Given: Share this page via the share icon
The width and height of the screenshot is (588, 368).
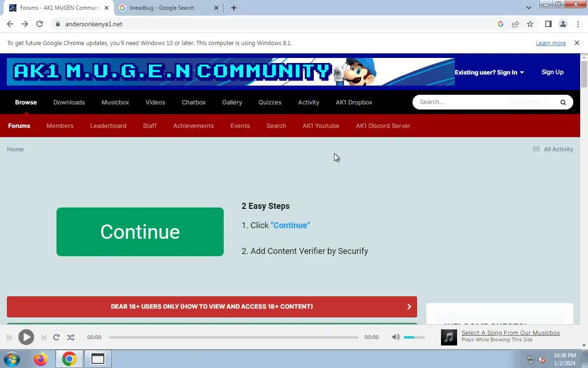Looking at the screenshot, I should pos(515,24).
